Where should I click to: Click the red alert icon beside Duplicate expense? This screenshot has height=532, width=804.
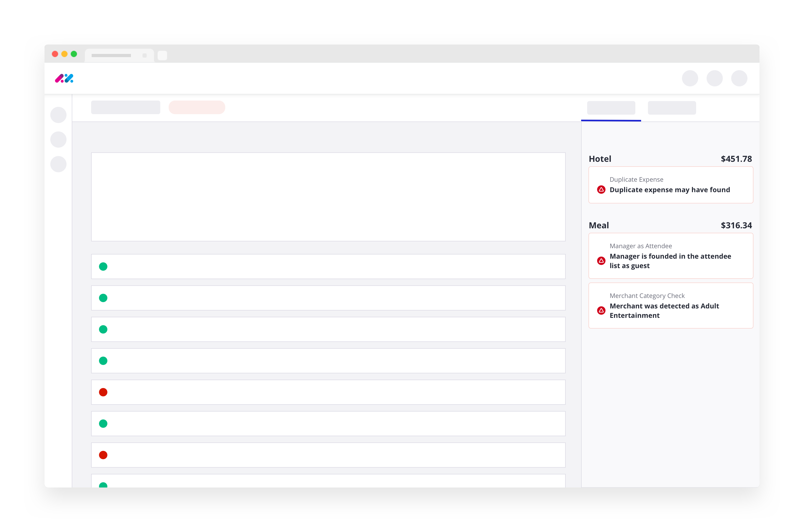tap(601, 190)
